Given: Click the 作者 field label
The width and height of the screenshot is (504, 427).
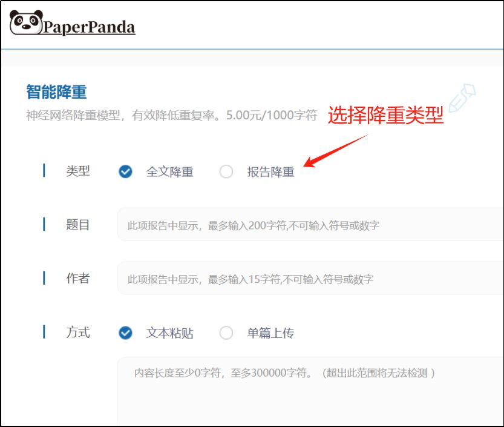Looking at the screenshot, I should point(78,279).
